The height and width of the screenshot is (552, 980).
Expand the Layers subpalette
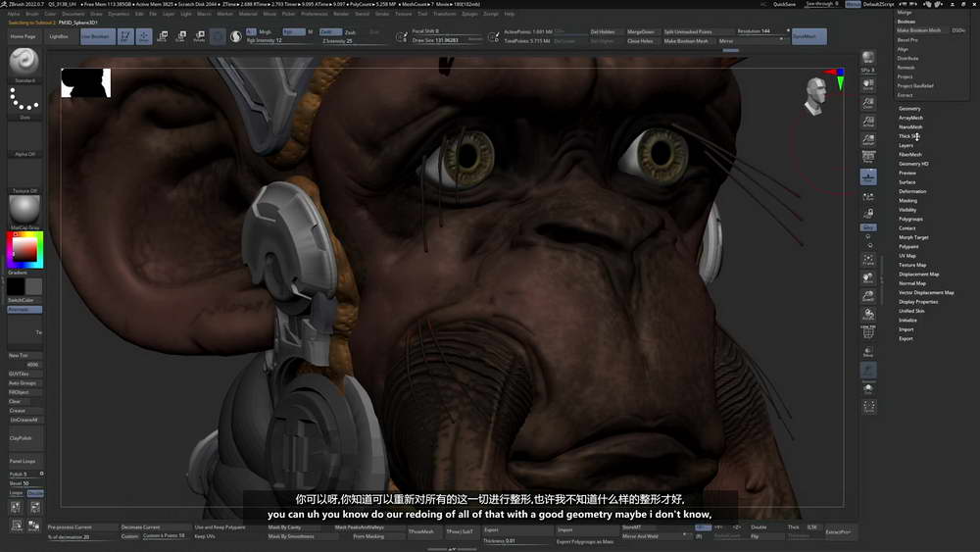(x=906, y=145)
